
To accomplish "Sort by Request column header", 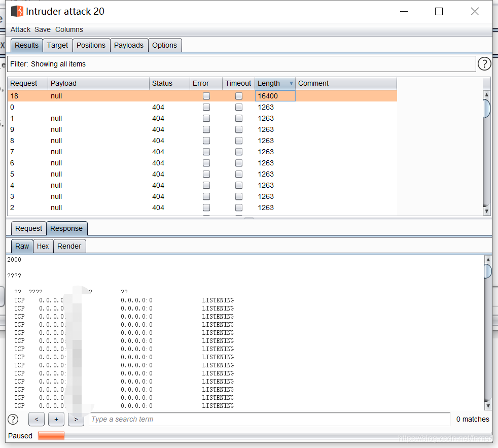I will (x=27, y=83).
